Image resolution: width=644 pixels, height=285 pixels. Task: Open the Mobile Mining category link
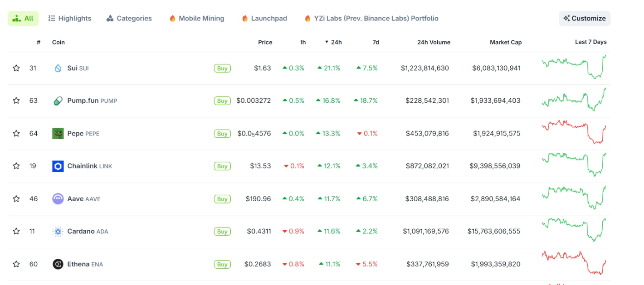pyautogui.click(x=196, y=19)
